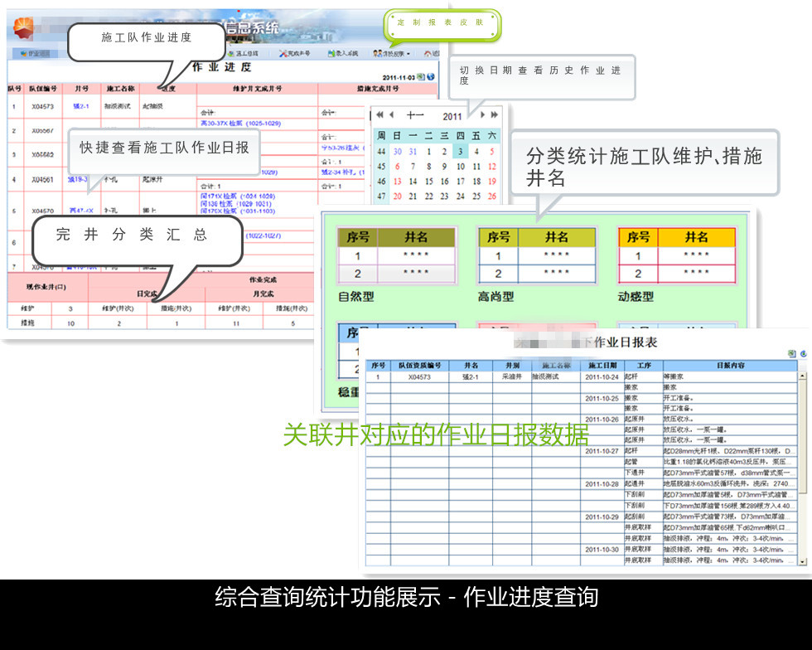Go to the previous year in the calendar
Image resolution: width=812 pixels, height=650 pixels.
pos(379,114)
